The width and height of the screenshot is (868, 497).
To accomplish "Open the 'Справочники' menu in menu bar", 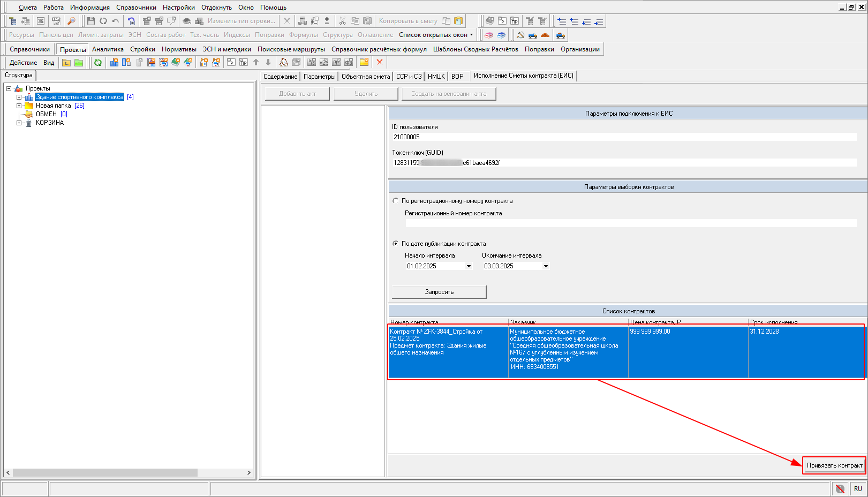I will pyautogui.click(x=136, y=7).
